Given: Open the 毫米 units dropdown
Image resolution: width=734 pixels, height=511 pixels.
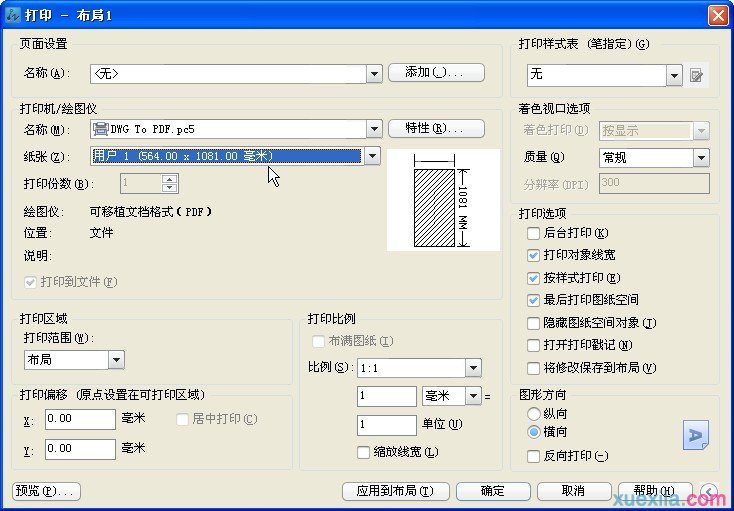Looking at the screenshot, I should click(473, 396).
